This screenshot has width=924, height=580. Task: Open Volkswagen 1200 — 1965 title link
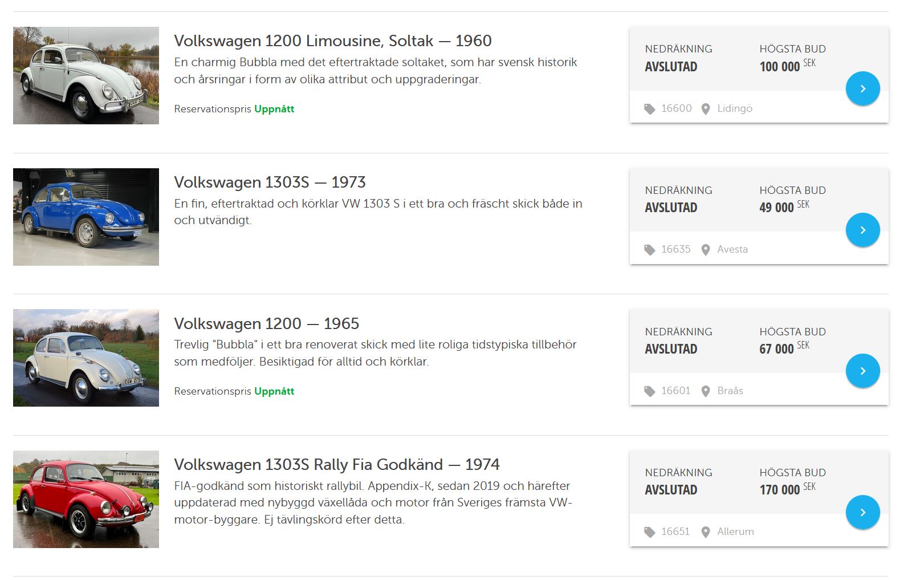(x=266, y=324)
